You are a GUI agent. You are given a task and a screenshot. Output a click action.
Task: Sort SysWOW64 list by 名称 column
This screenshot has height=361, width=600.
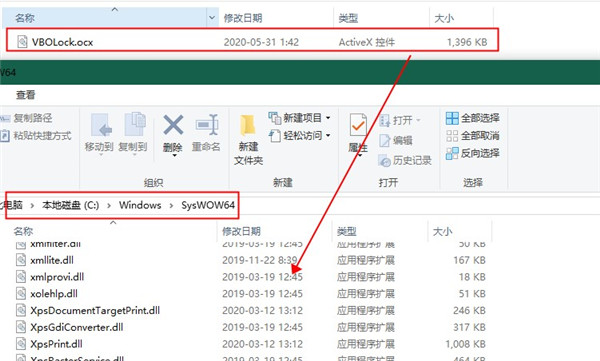pyautogui.click(x=23, y=231)
